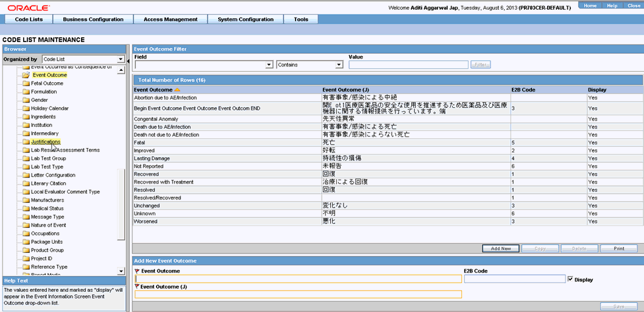
Task: Click the Reference Type folder icon
Action: (x=26, y=267)
